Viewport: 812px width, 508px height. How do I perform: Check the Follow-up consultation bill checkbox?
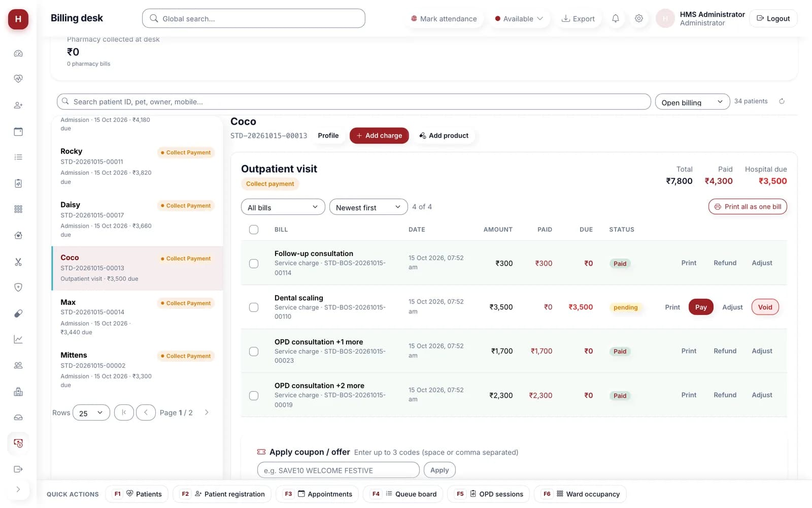tap(254, 264)
